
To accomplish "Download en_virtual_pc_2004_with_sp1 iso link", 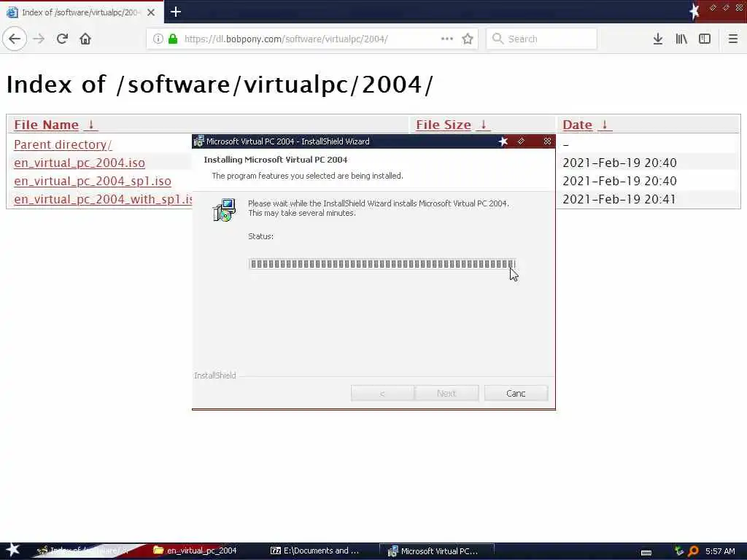I will (103, 199).
